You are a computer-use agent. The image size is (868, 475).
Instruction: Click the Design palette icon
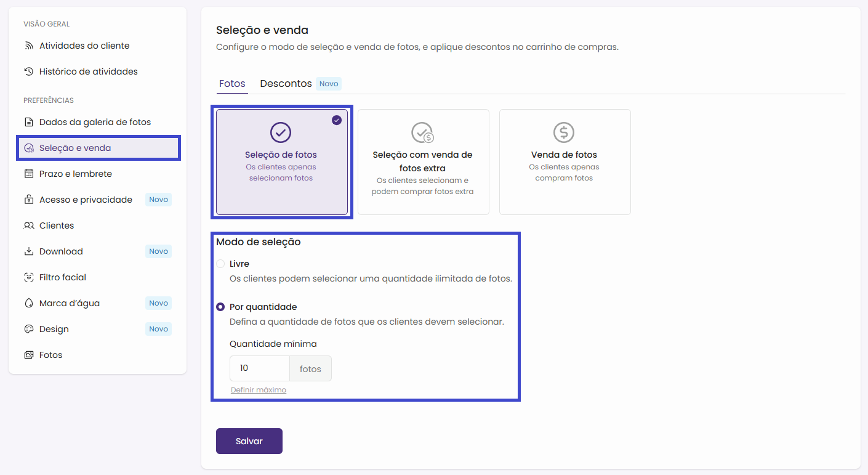click(28, 329)
